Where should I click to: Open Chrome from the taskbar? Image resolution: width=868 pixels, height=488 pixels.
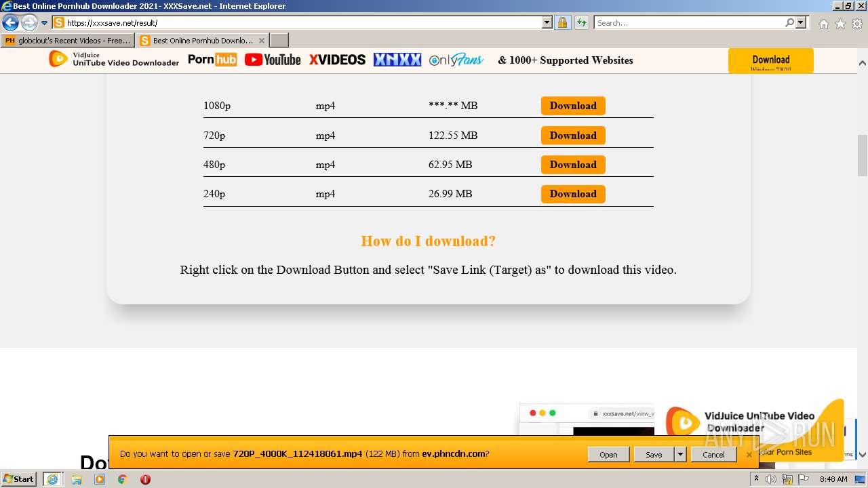coord(123,479)
